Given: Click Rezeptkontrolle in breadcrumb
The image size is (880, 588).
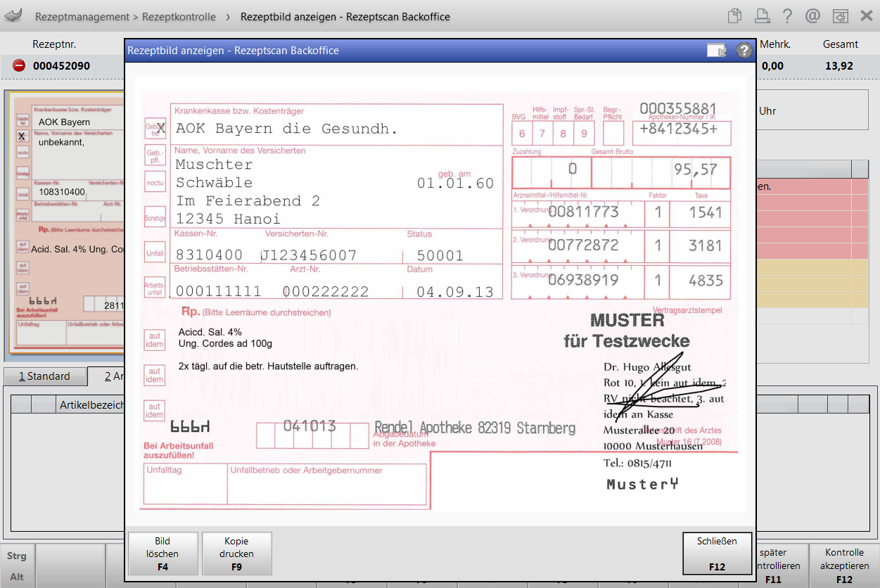Looking at the screenshot, I should click(x=179, y=16).
